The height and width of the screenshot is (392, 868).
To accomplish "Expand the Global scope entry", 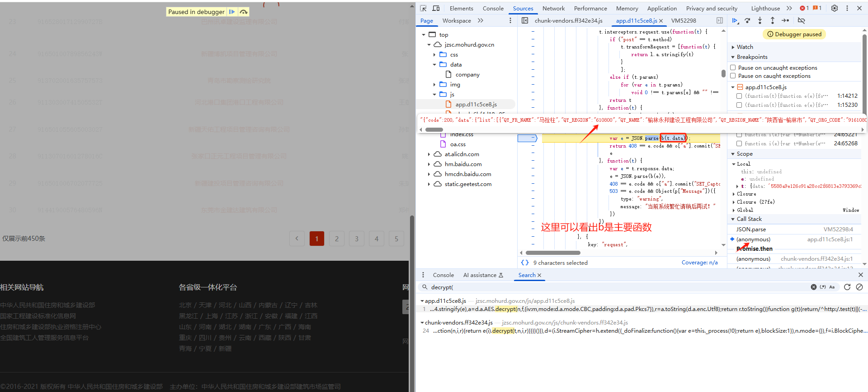I will pos(734,210).
